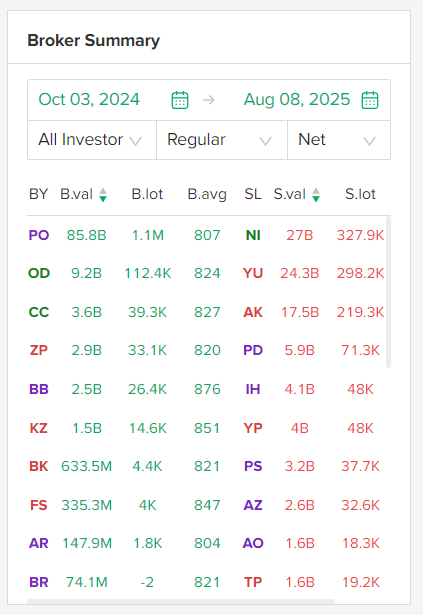The height and width of the screenshot is (615, 423).
Task: Click the arrow between dates
Action: click(x=209, y=100)
